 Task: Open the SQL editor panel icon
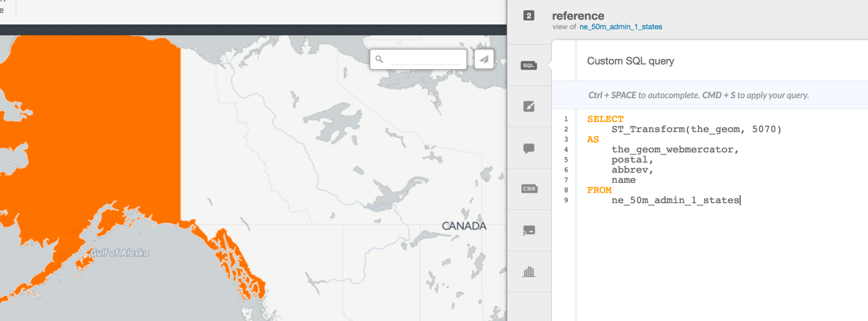(529, 66)
